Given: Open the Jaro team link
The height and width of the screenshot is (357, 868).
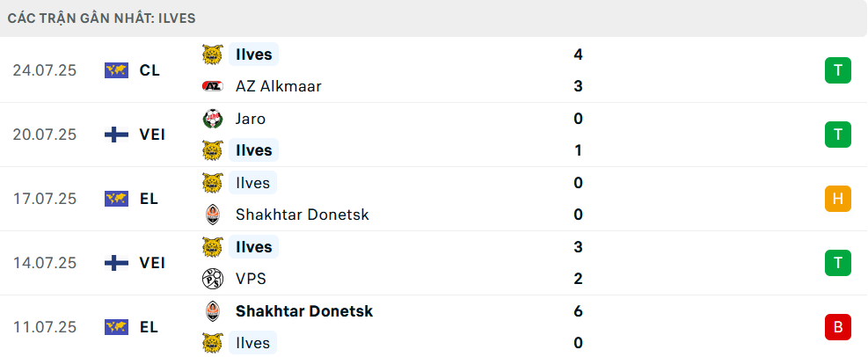Looking at the screenshot, I should (x=251, y=119).
